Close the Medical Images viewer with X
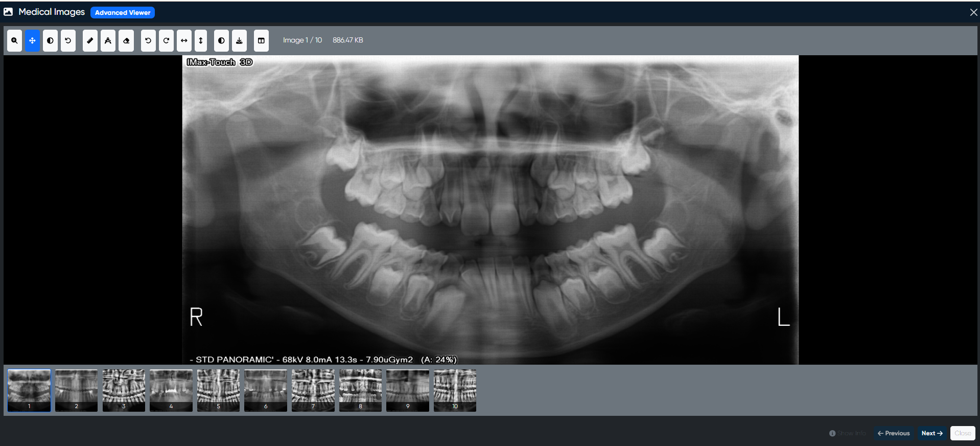 tap(973, 12)
